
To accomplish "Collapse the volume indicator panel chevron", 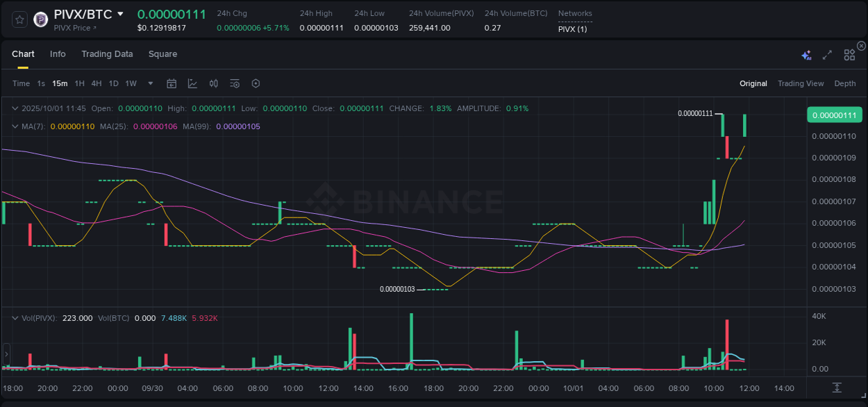I will pyautogui.click(x=15, y=317).
